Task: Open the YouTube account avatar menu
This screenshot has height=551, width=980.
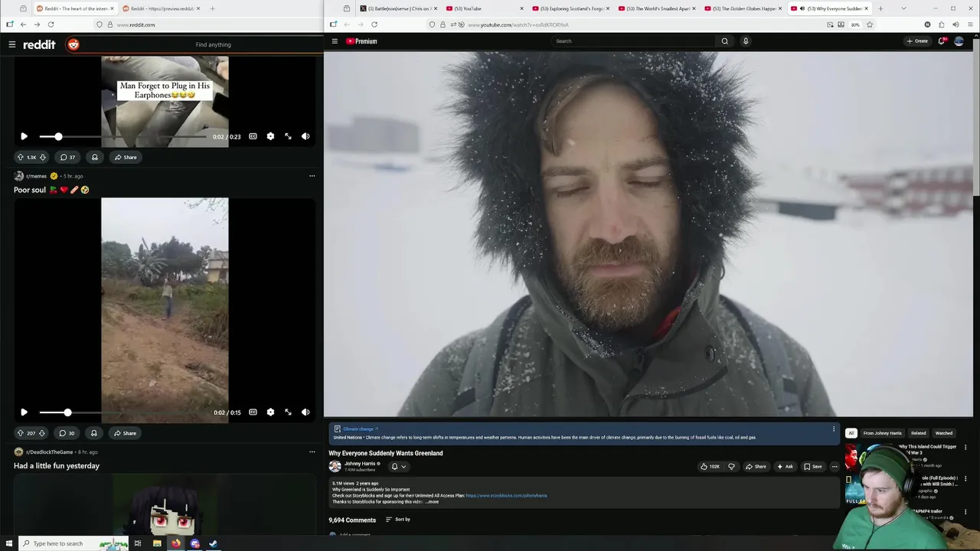Action: pos(959,41)
